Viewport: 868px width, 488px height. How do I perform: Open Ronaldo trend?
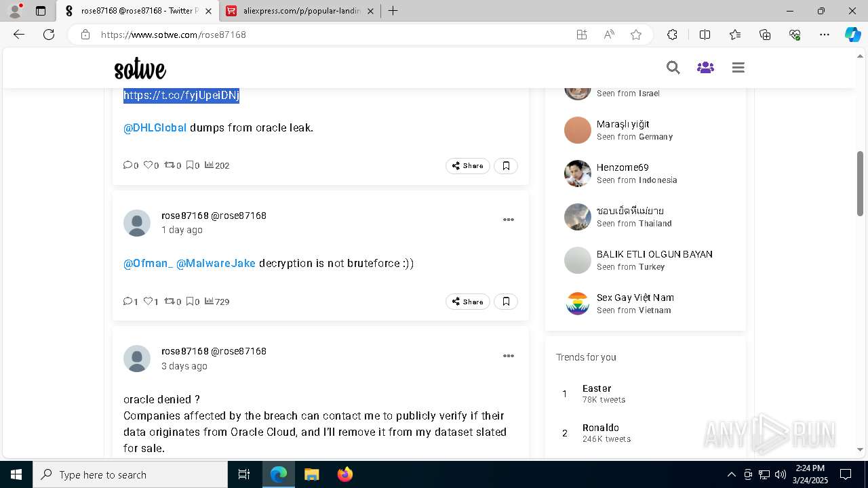(601, 428)
